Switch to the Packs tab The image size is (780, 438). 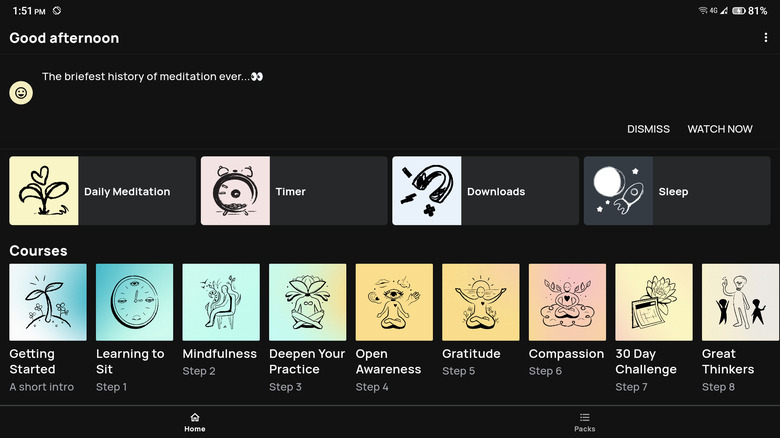[585, 422]
